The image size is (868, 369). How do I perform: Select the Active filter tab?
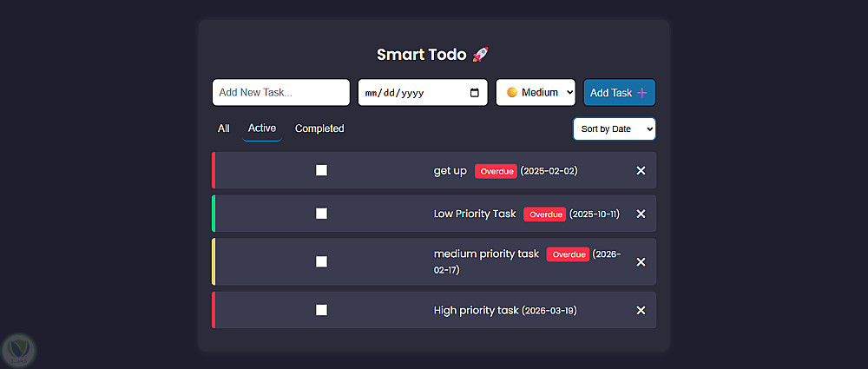pos(262,128)
